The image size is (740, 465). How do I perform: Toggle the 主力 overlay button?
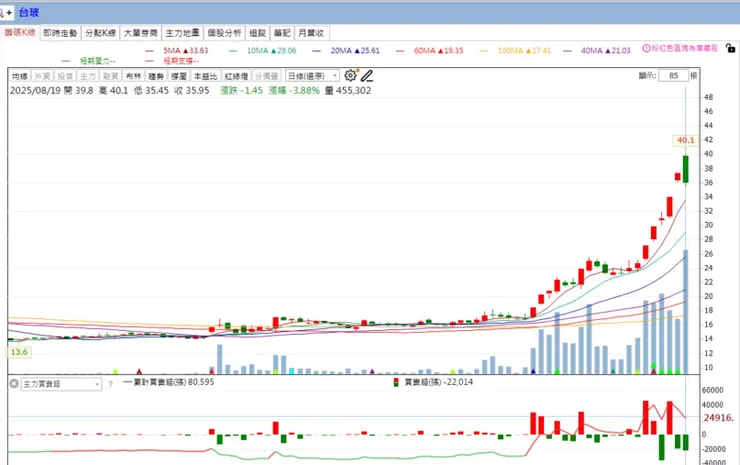87,76
